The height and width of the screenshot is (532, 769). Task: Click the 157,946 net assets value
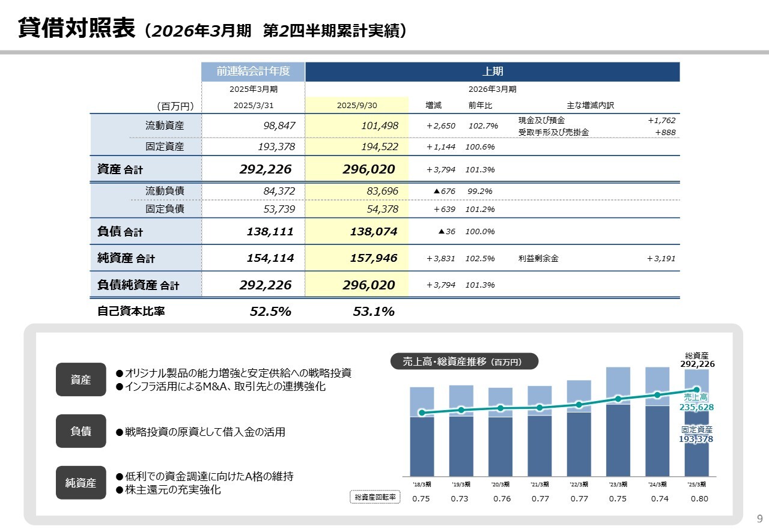tap(373, 258)
